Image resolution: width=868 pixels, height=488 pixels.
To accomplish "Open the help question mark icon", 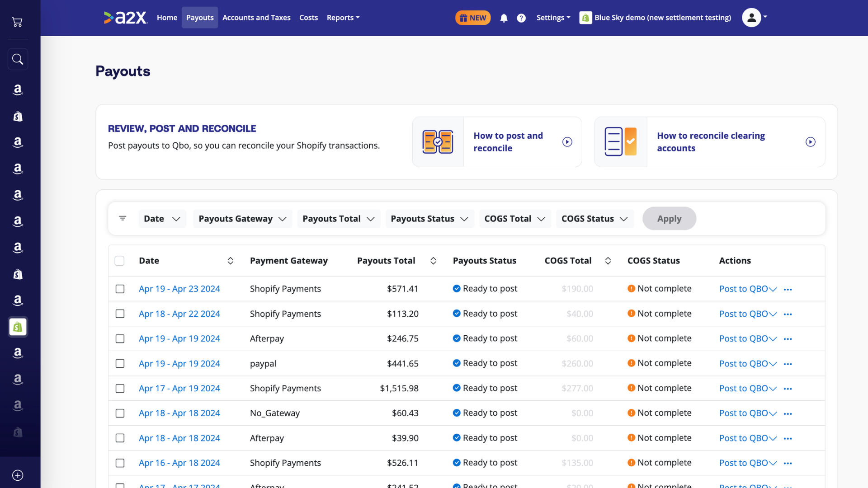I will click(x=521, y=18).
